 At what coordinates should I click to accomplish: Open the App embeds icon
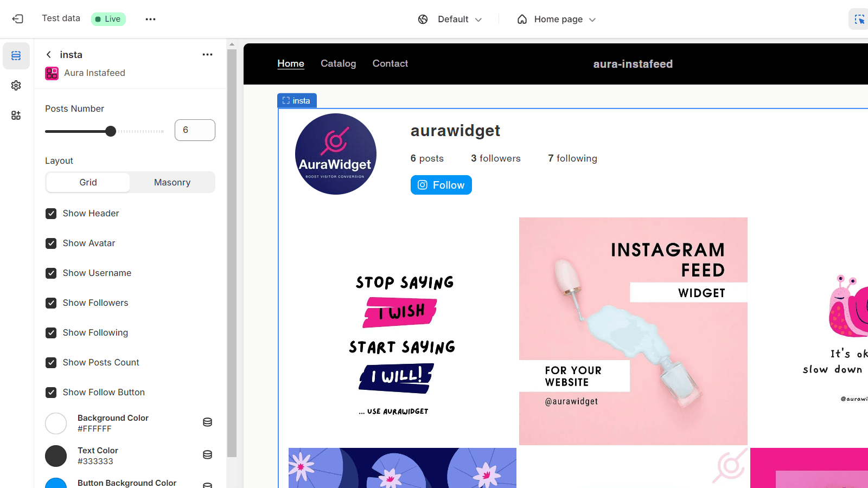click(x=16, y=115)
